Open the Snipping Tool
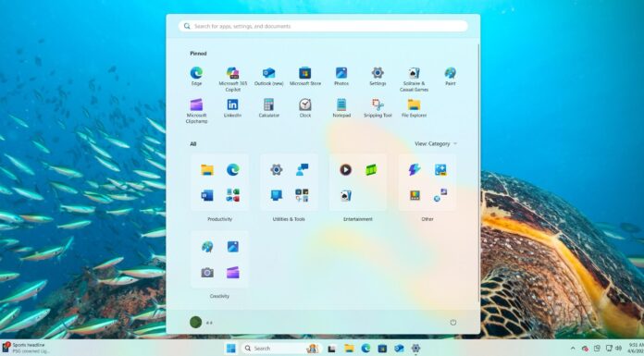This screenshot has height=356, width=644. click(378, 108)
